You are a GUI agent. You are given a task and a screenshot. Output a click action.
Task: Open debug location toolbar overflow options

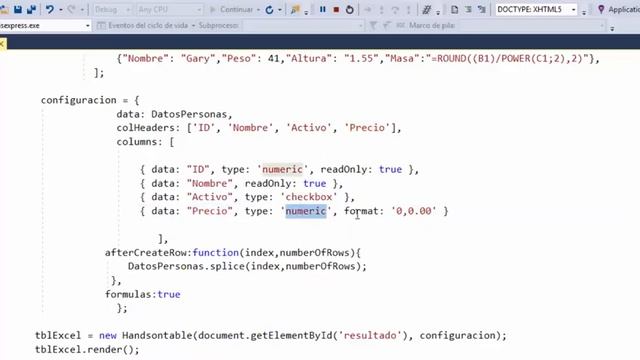[x=612, y=28]
